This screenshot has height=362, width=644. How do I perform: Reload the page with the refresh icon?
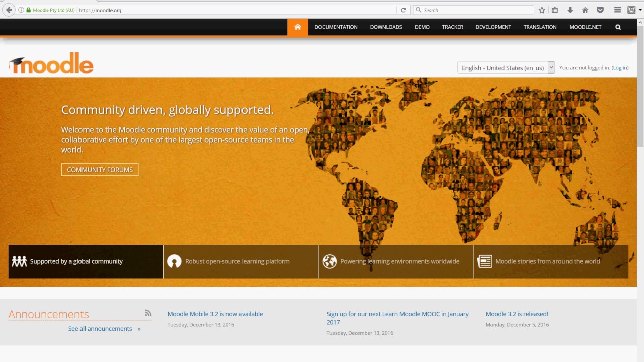coord(403,10)
